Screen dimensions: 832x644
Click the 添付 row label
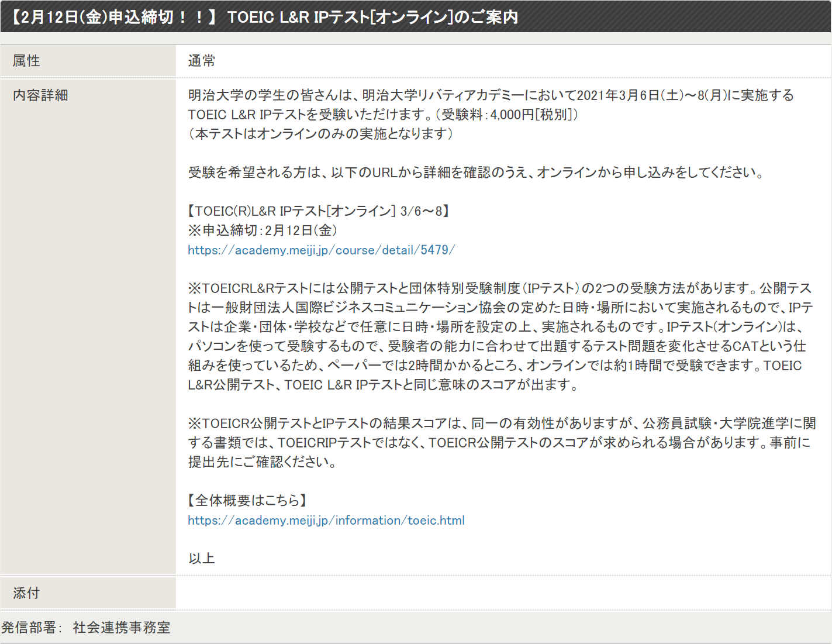27,593
